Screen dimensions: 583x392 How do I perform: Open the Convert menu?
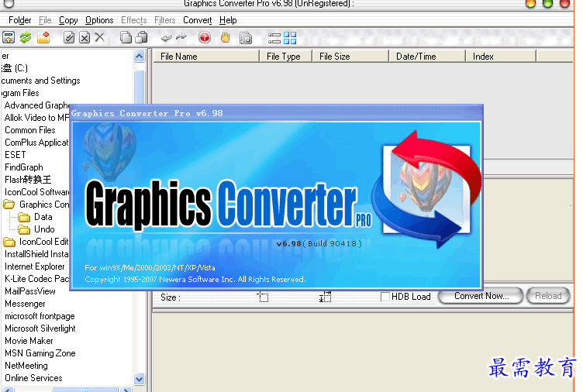(198, 20)
